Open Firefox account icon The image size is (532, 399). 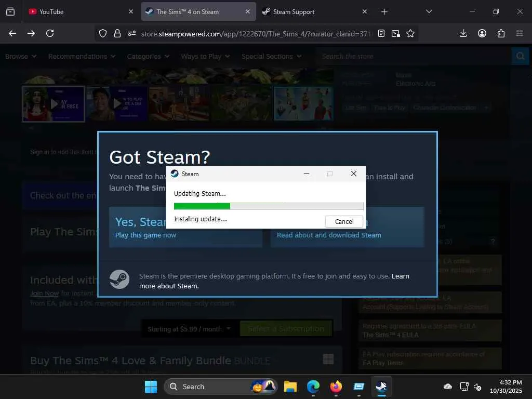[482, 33]
